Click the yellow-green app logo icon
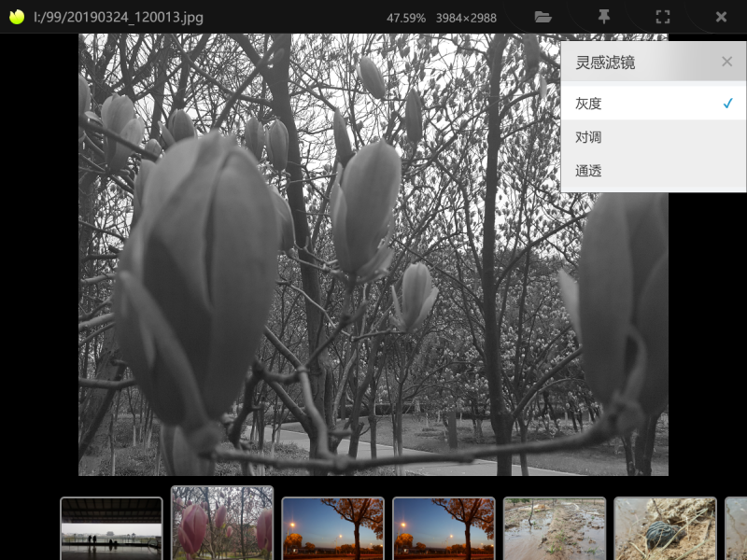Viewport: 747px width, 560px height. [17, 17]
